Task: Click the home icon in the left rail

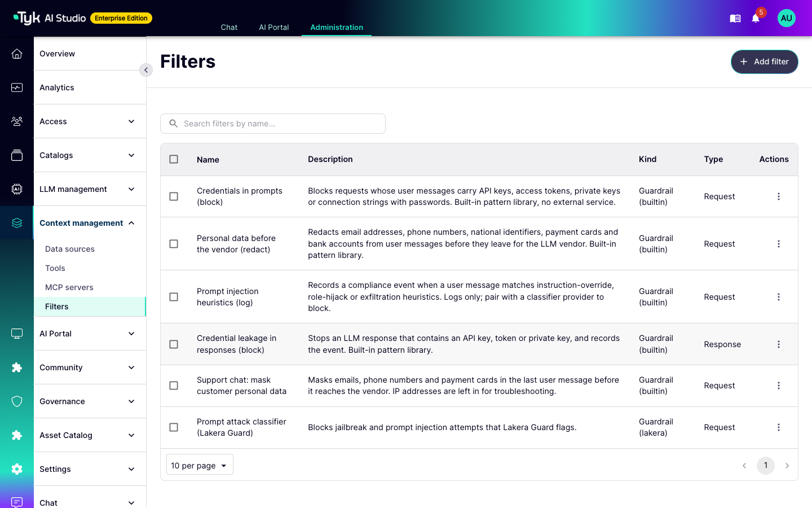Action: (17, 54)
